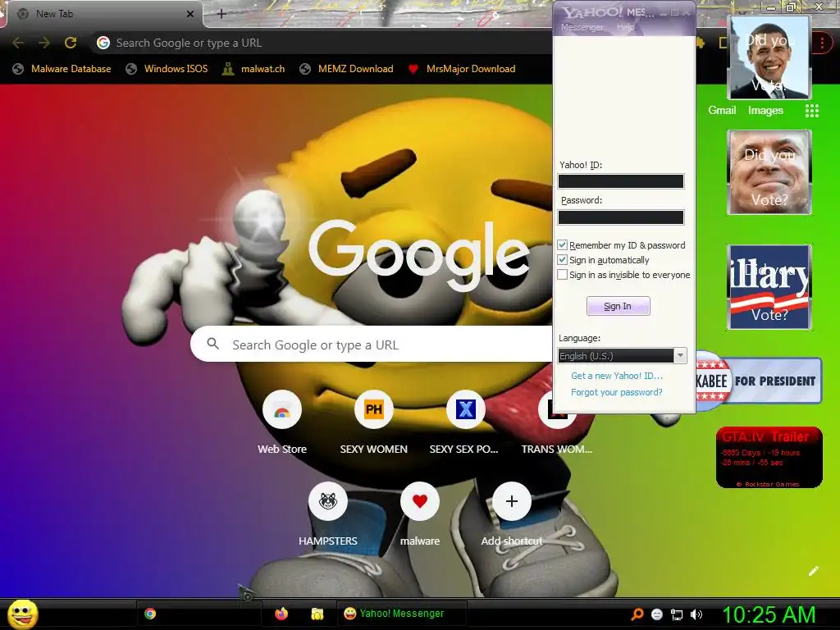840x630 pixels.
Task: Click the network tray icon
Action: (677, 614)
